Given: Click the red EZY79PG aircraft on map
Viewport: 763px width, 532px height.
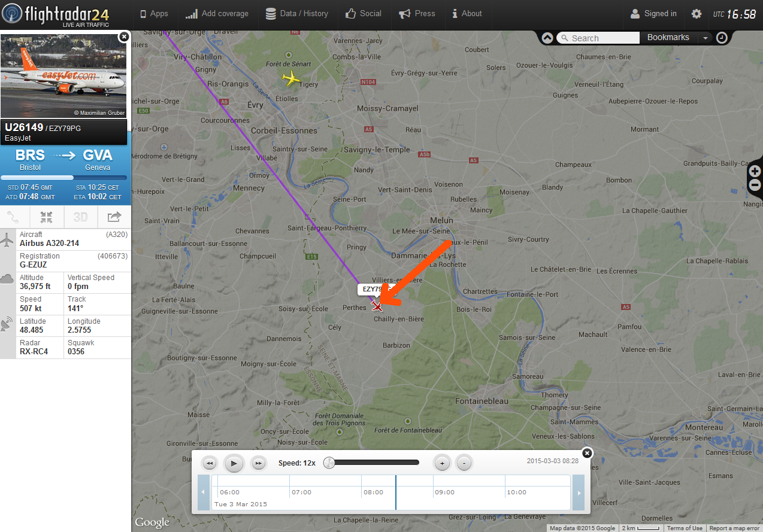Looking at the screenshot, I should pyautogui.click(x=377, y=306).
